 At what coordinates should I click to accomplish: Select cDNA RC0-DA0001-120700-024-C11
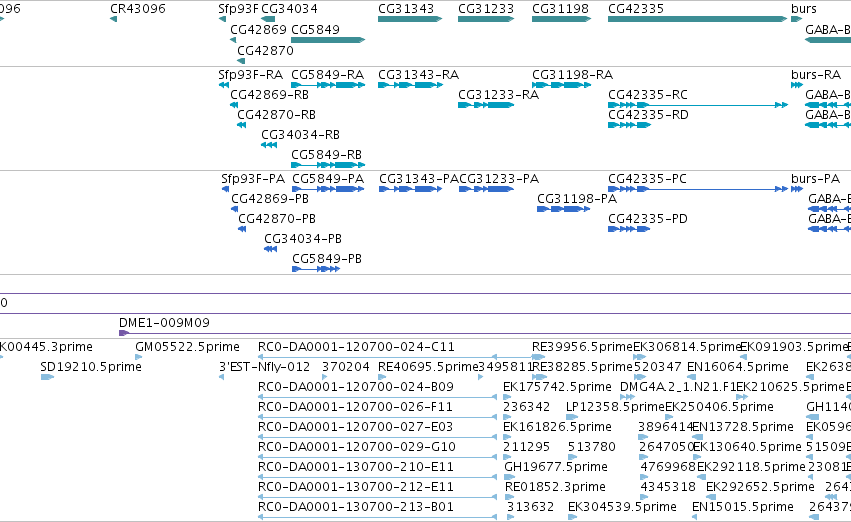pyautogui.click(x=356, y=347)
